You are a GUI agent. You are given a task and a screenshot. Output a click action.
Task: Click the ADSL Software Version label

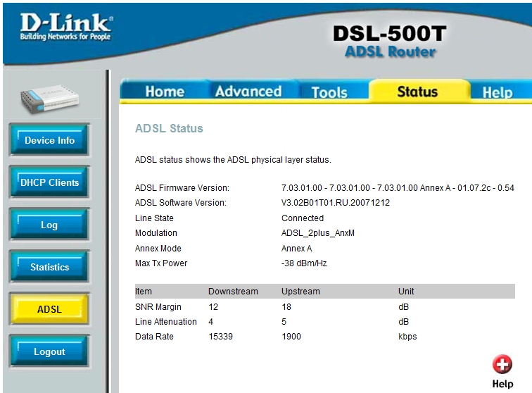click(x=180, y=203)
